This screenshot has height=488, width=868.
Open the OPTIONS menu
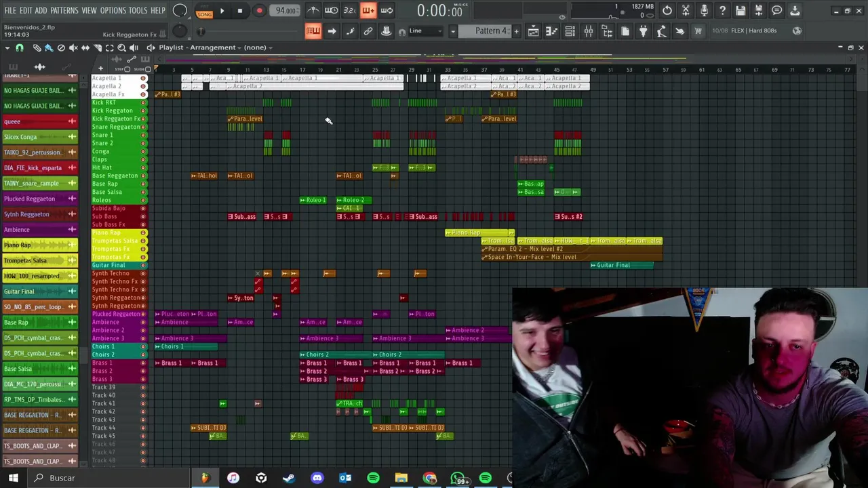tap(113, 11)
